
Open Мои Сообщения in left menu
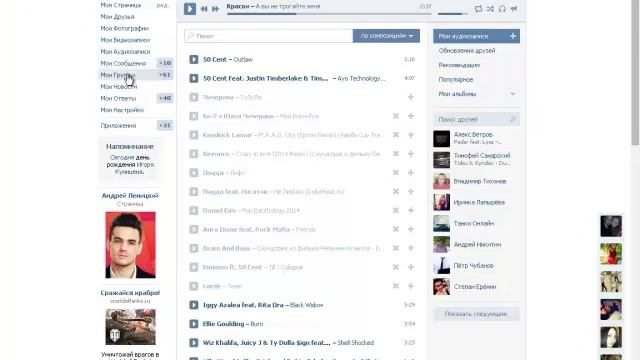(x=123, y=63)
